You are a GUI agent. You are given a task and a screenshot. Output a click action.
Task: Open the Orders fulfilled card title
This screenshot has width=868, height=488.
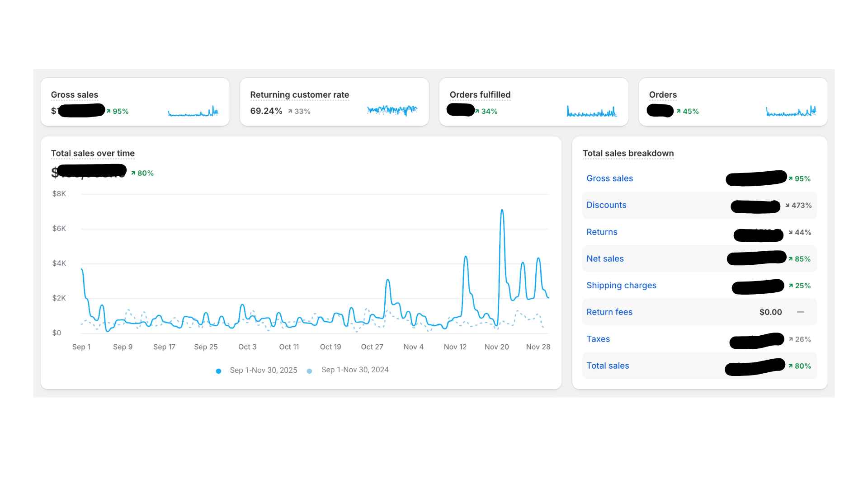pyautogui.click(x=480, y=95)
